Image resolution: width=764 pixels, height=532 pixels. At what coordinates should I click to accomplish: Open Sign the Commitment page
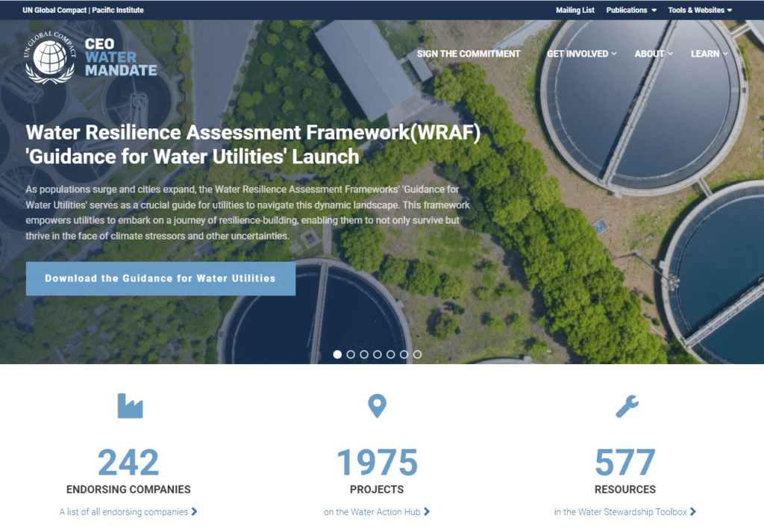(x=469, y=54)
